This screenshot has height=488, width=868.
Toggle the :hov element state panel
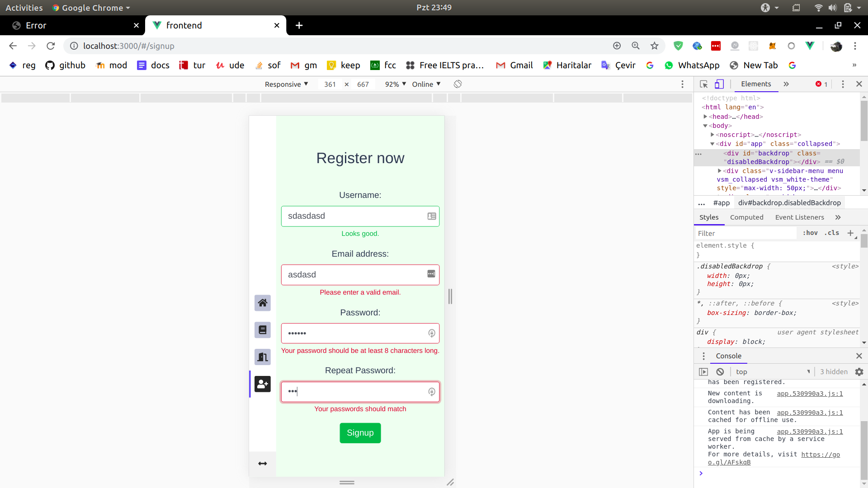point(810,233)
